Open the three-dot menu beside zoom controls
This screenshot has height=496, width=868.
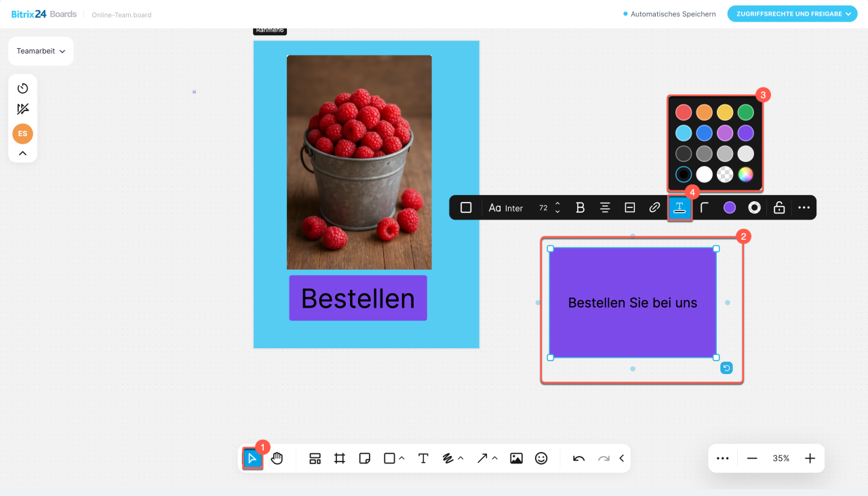(722, 459)
